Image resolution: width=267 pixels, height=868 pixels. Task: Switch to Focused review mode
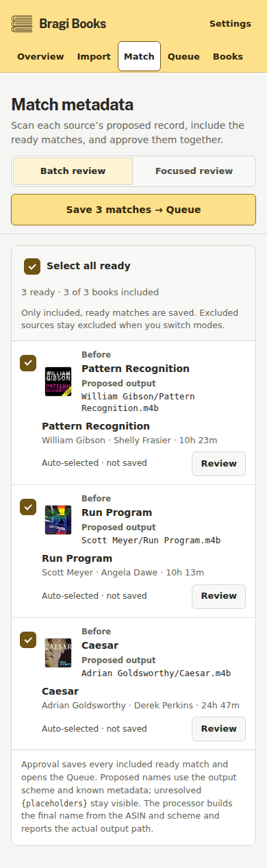tap(194, 171)
